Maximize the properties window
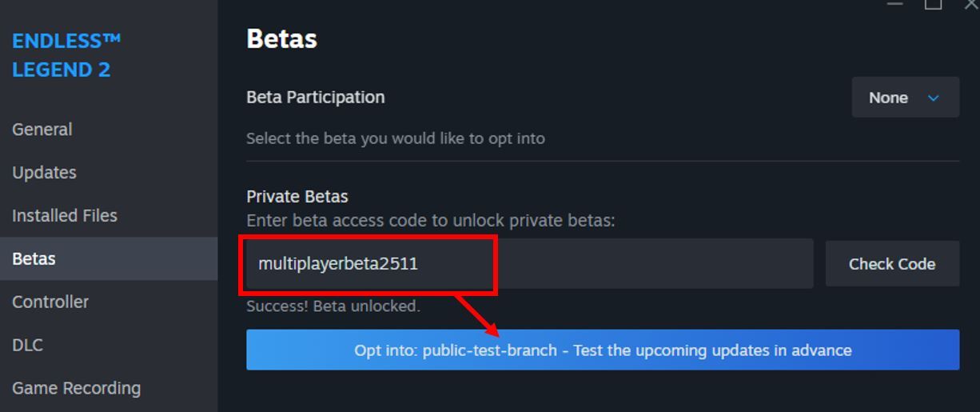The height and width of the screenshot is (412, 980). 933,4
